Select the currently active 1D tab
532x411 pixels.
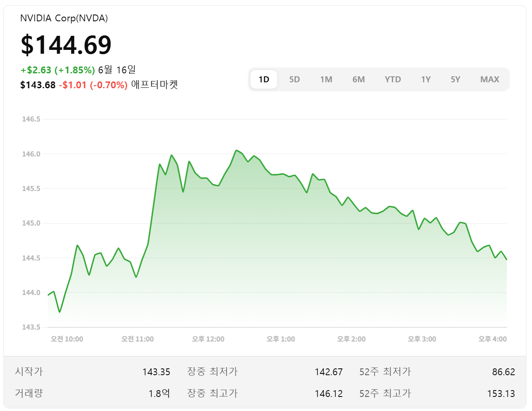pos(264,79)
